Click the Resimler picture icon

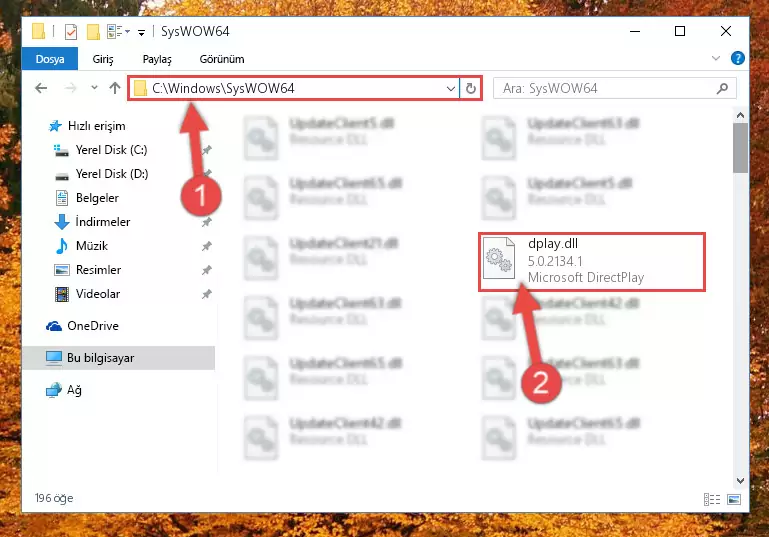click(62, 270)
